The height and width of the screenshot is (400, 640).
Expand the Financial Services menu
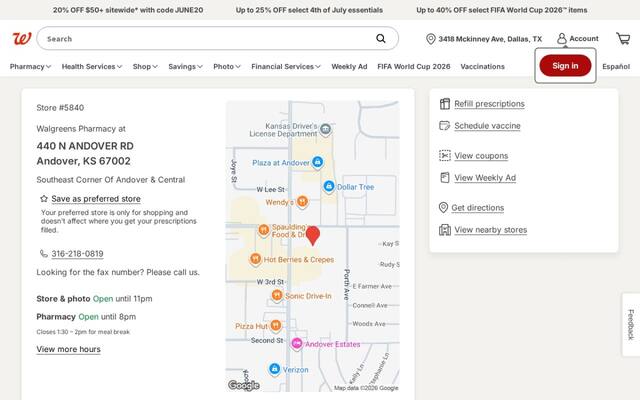286,67
